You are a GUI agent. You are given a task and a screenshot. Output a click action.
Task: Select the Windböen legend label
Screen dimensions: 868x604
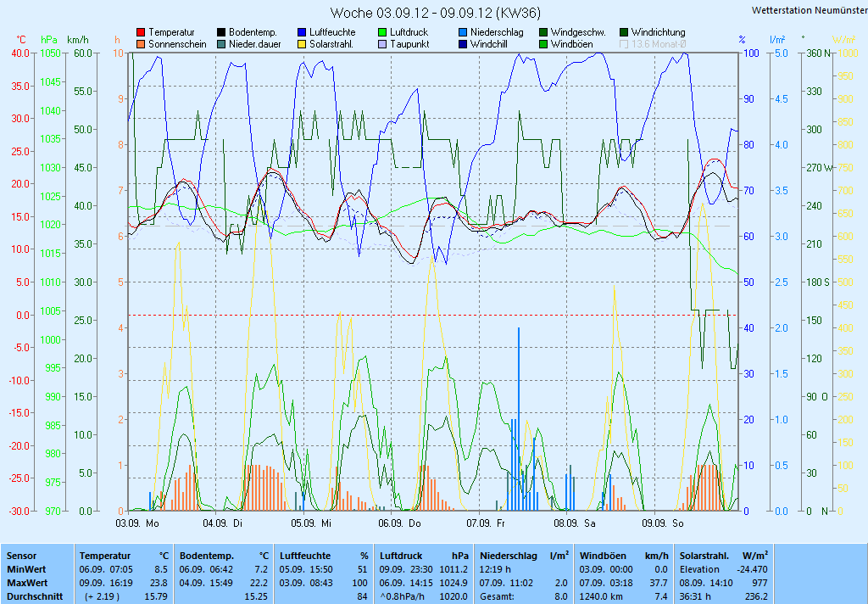click(x=572, y=44)
